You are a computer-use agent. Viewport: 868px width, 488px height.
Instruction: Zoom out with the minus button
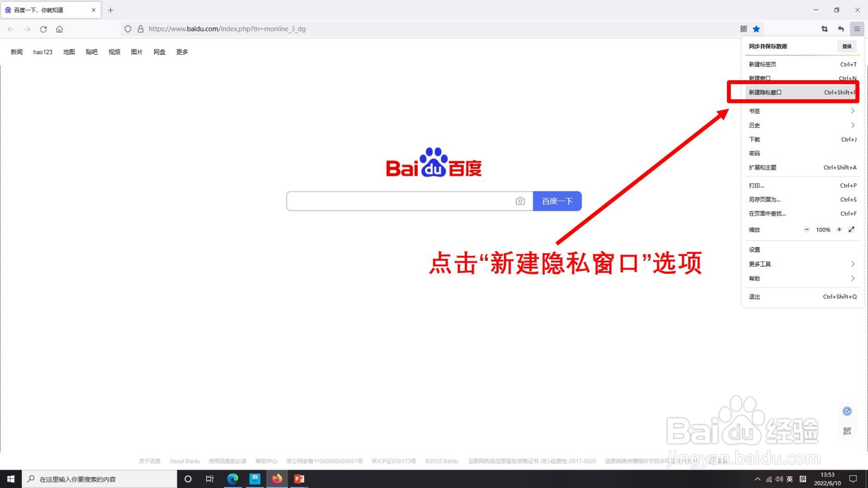(x=807, y=230)
